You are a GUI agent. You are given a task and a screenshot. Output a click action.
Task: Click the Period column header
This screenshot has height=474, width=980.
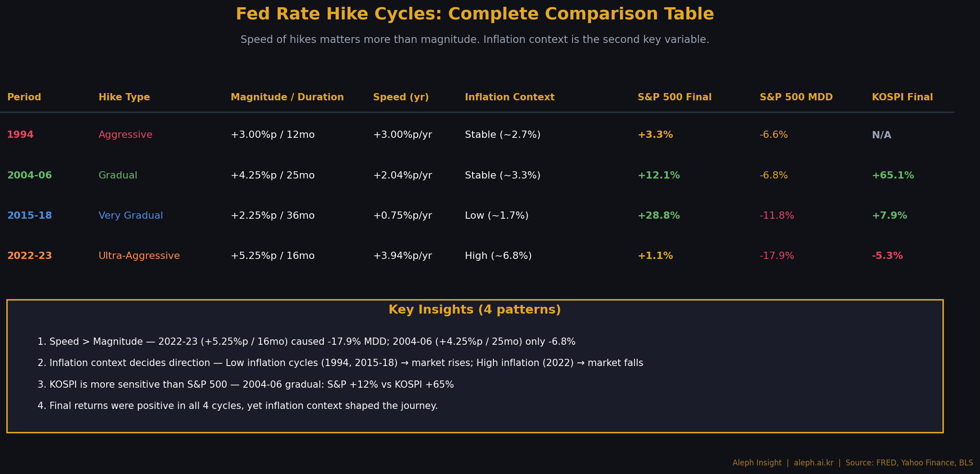24,98
